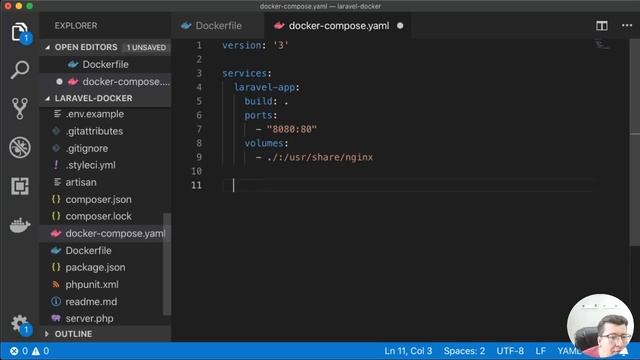Viewport: 640px width, 360px height.
Task: Click line number 10 in gutter
Action: coord(196,171)
